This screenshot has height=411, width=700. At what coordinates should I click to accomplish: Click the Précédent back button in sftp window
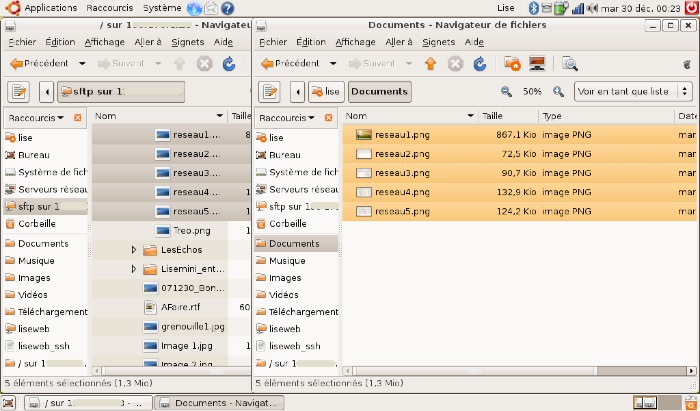pyautogui.click(x=38, y=63)
